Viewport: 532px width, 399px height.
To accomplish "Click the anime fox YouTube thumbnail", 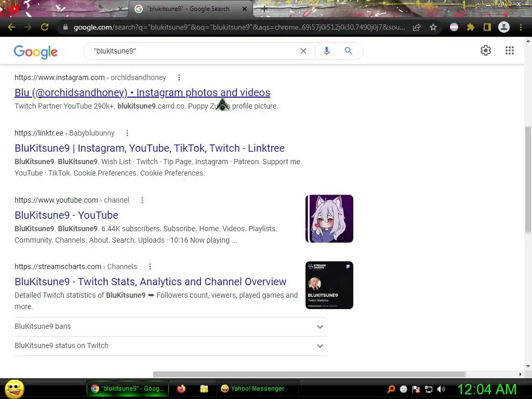I will (x=329, y=219).
